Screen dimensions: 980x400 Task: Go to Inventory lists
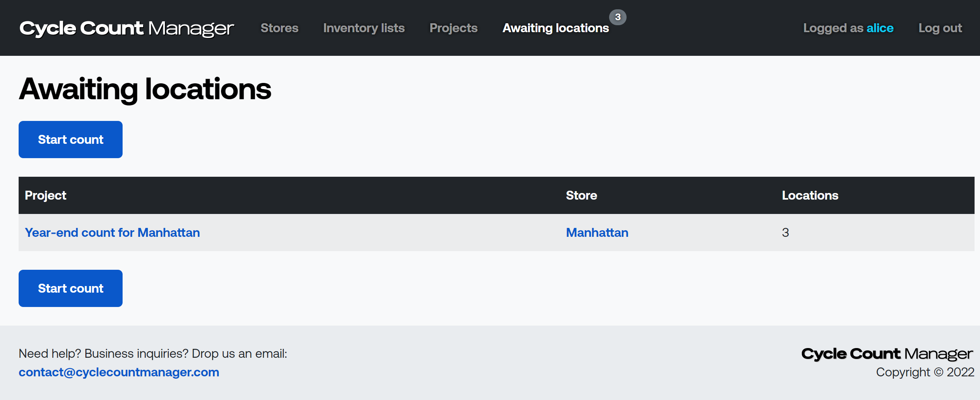coord(364,28)
